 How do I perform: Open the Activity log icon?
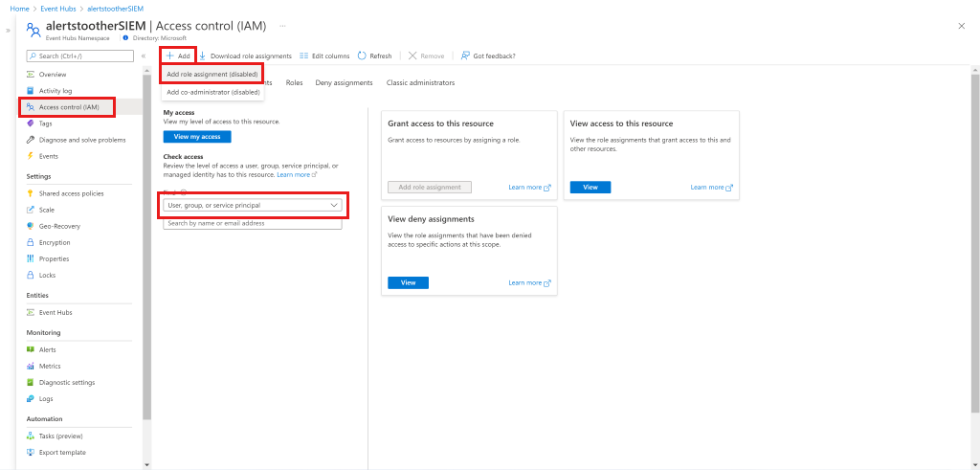click(x=30, y=91)
